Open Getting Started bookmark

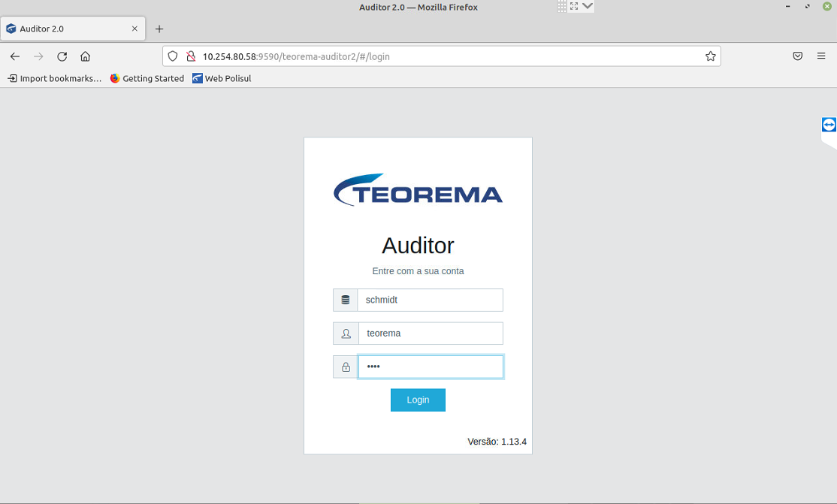click(147, 78)
